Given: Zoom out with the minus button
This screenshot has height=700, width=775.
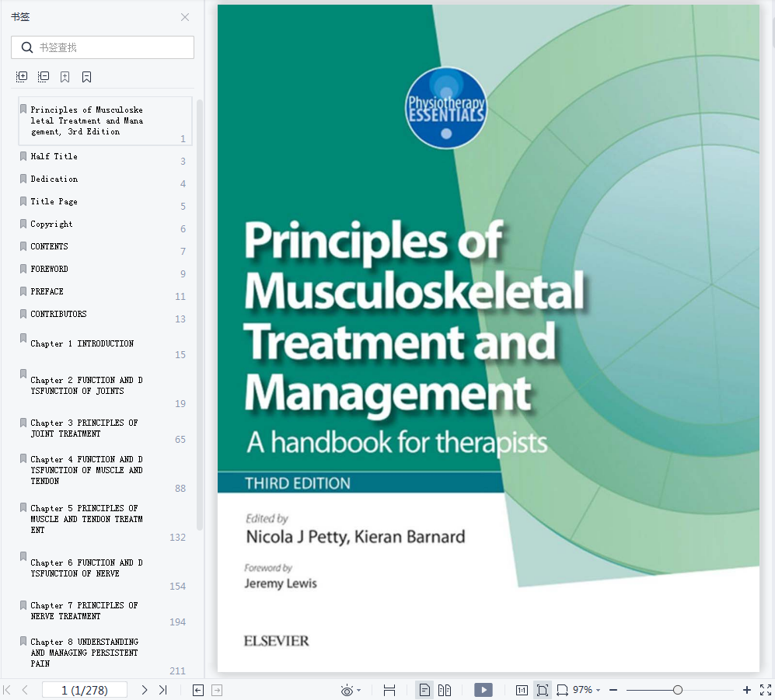Looking at the screenshot, I should coord(613,690).
